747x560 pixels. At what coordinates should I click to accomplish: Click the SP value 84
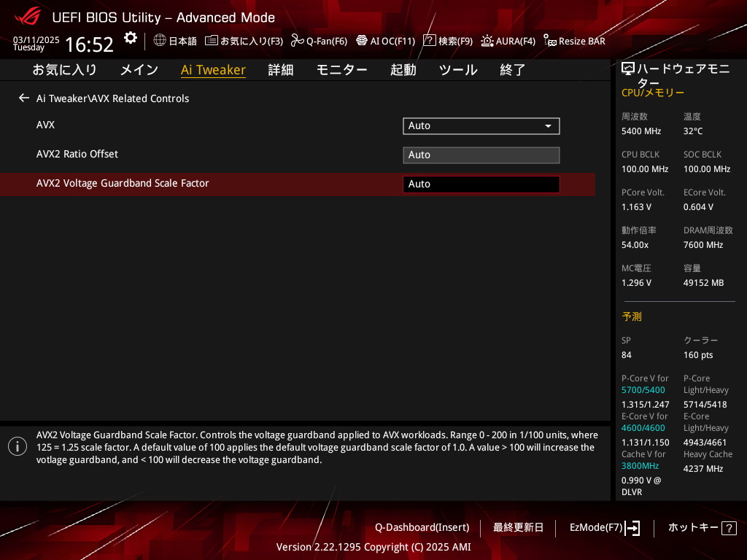point(627,355)
